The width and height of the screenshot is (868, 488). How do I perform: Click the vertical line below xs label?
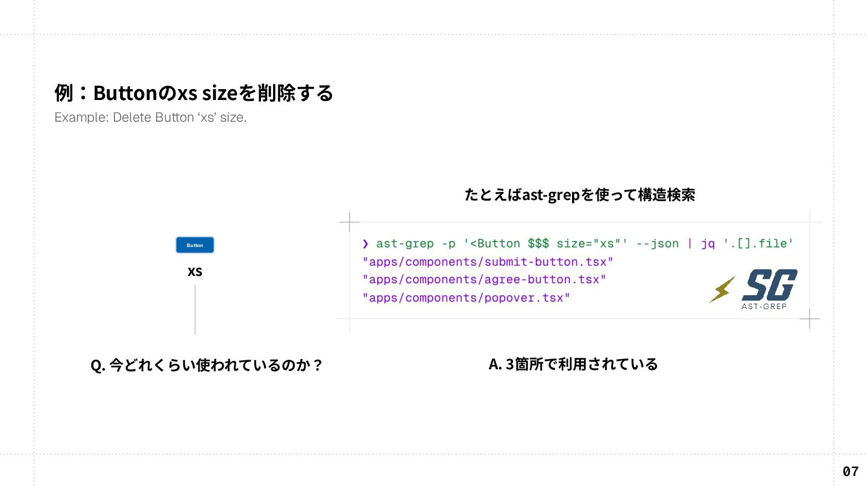[195, 310]
